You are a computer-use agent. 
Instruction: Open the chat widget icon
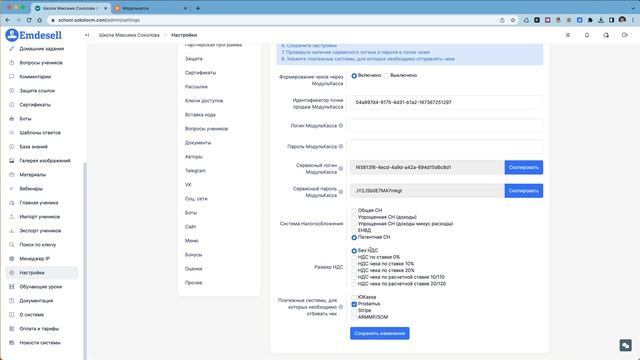coord(625,345)
